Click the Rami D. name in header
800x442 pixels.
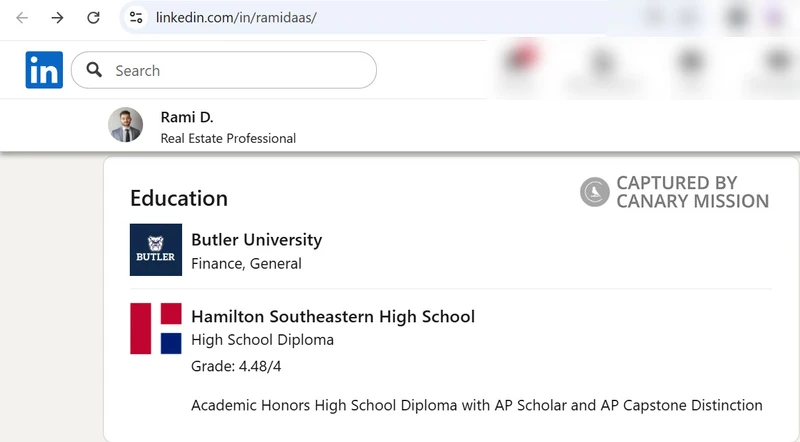187,117
